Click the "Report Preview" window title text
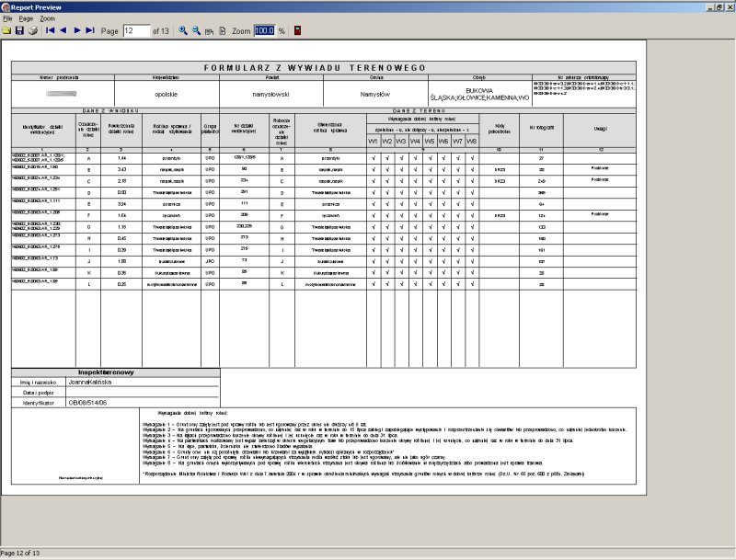 pos(36,7)
